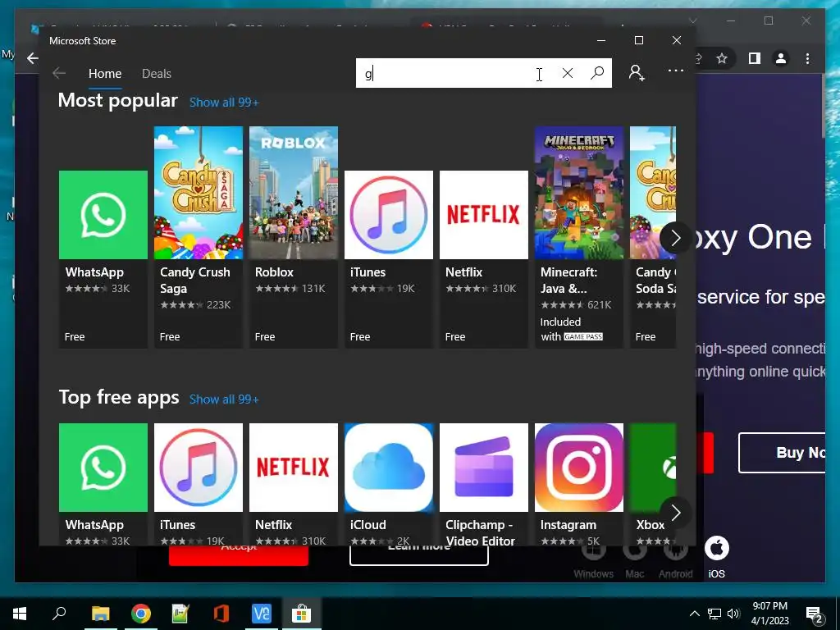This screenshot has height=630, width=840.
Task: Open taskbar search magnifier
Action: (x=59, y=613)
